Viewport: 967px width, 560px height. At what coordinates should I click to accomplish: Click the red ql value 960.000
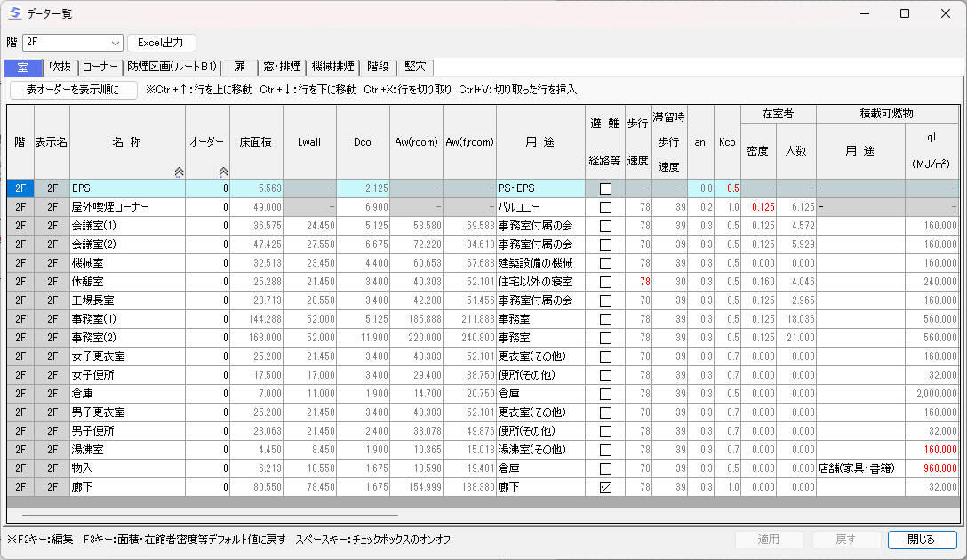[x=932, y=468]
